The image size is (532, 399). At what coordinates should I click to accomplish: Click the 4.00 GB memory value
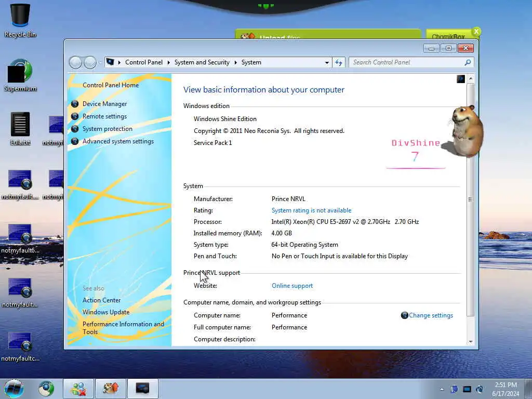pos(282,233)
